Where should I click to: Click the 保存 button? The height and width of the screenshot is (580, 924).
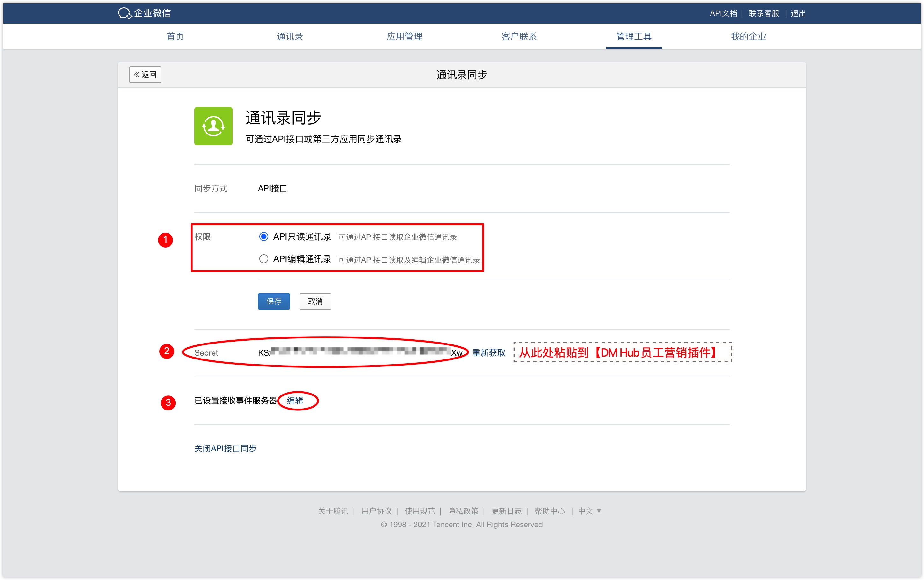[x=274, y=301]
